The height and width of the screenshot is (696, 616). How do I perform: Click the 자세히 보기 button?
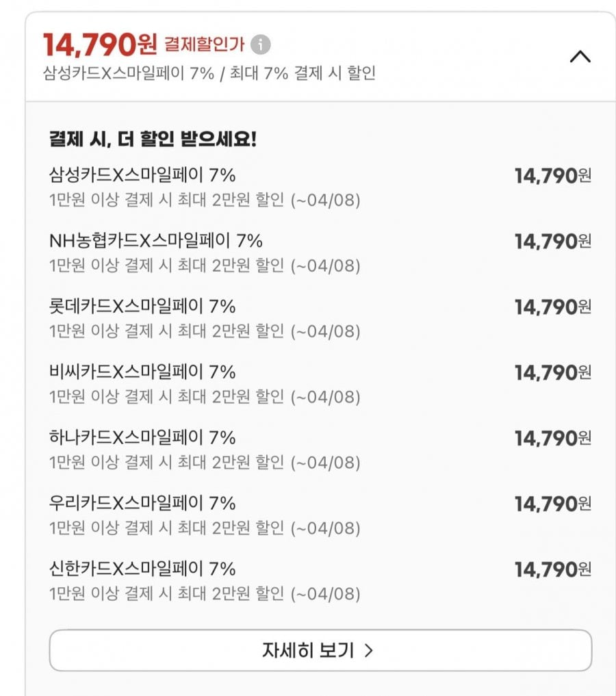(320, 650)
